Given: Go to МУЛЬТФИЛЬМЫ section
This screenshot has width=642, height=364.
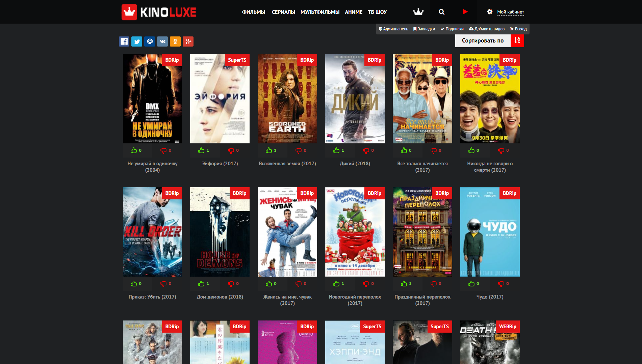Looking at the screenshot, I should click(x=320, y=12).
